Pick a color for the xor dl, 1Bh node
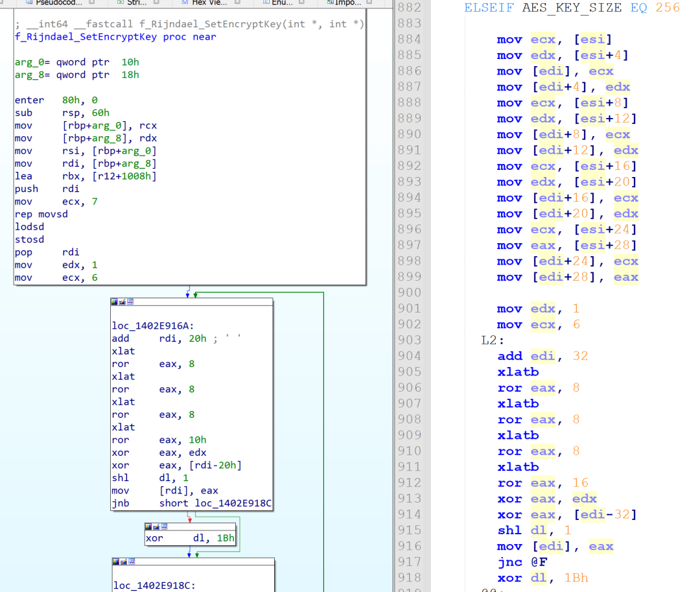Image resolution: width=700 pixels, height=592 pixels. pyautogui.click(x=148, y=527)
